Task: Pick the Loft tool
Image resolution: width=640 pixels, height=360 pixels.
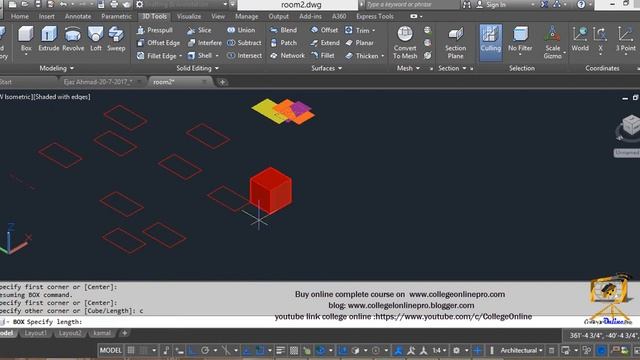Action: pyautogui.click(x=96, y=38)
